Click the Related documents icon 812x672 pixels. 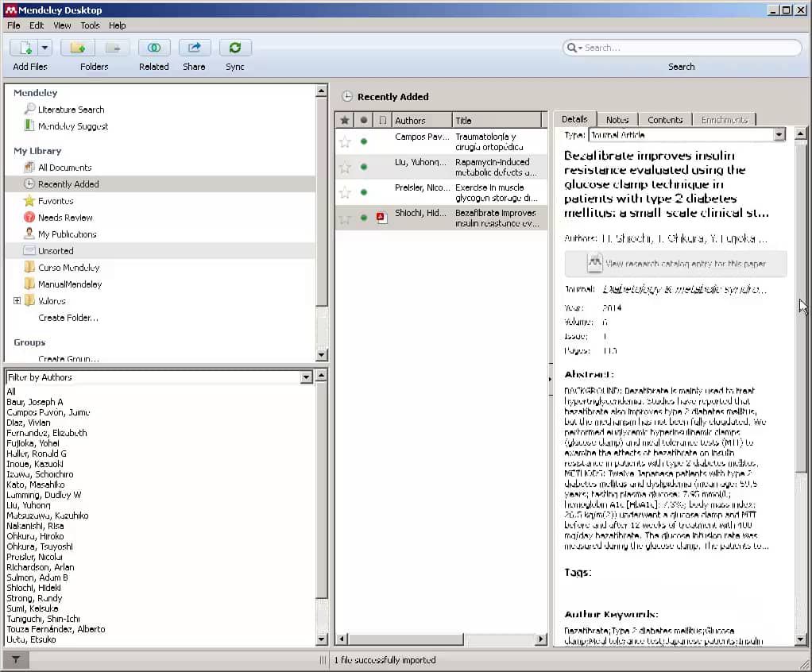tap(154, 48)
